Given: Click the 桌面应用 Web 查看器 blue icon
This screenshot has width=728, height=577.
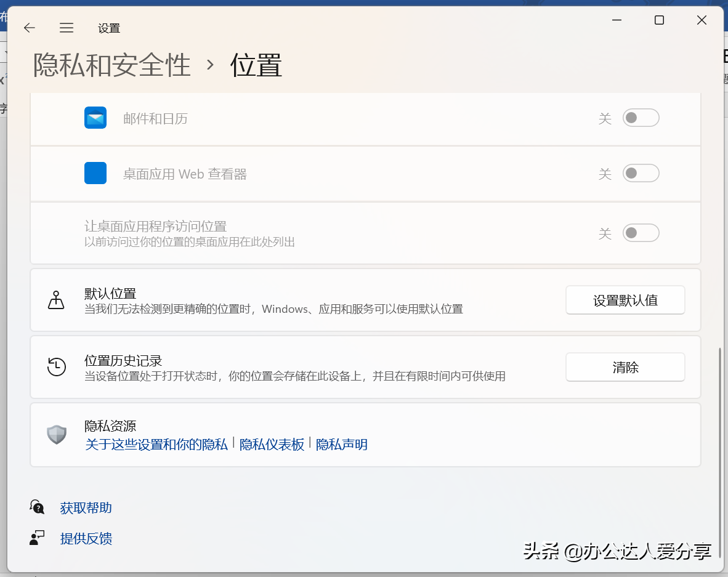Looking at the screenshot, I should click(95, 173).
